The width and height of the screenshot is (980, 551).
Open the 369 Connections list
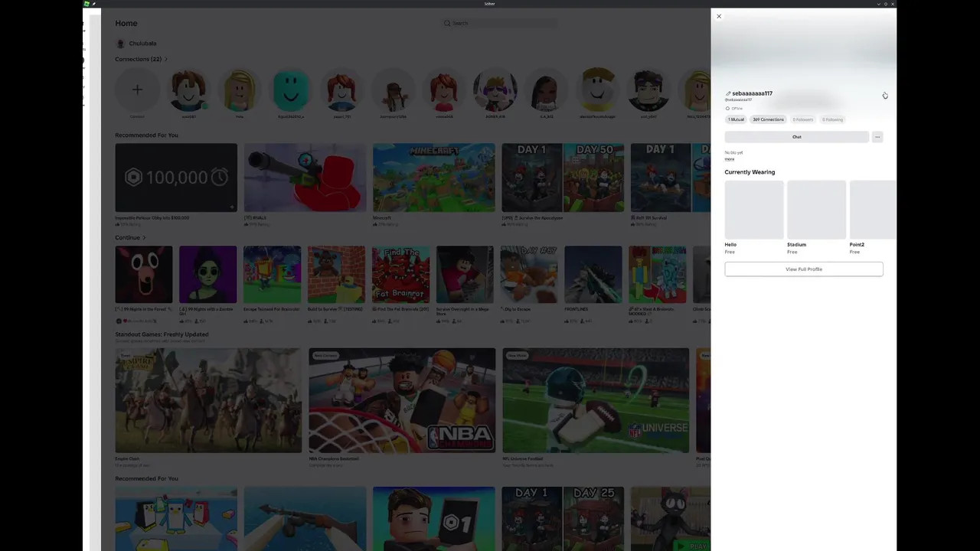click(768, 119)
